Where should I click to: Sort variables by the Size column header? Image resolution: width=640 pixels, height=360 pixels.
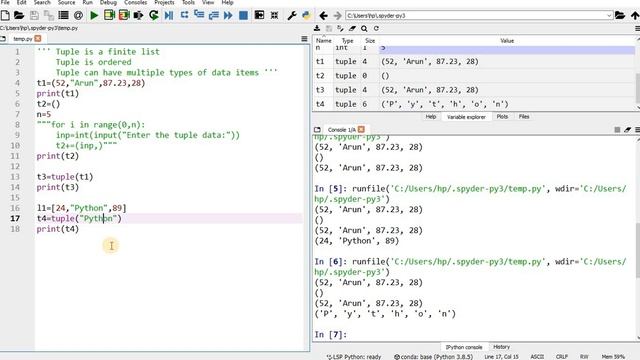click(x=370, y=41)
